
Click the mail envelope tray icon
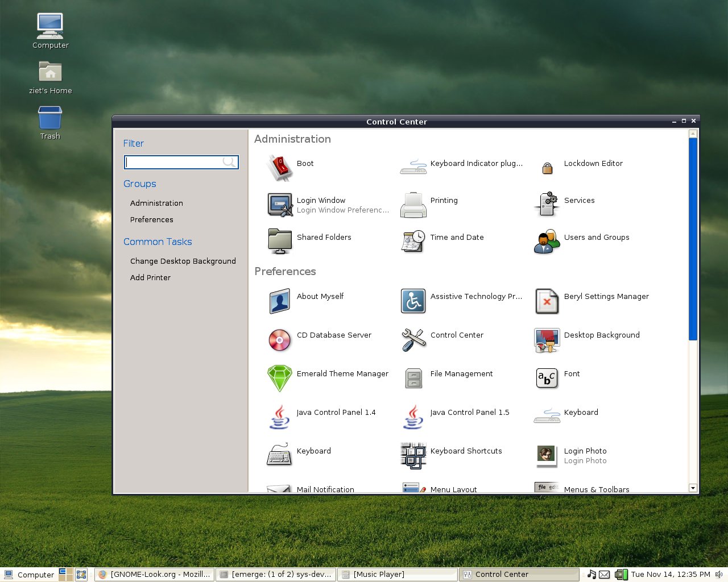click(605, 575)
